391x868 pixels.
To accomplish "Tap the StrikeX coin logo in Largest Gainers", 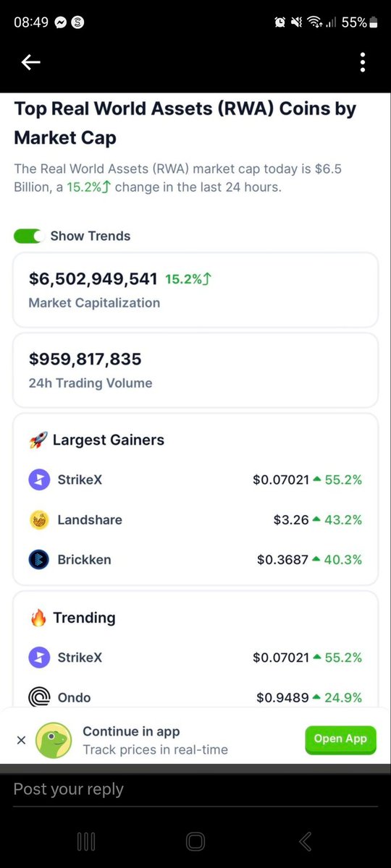I will (x=39, y=480).
